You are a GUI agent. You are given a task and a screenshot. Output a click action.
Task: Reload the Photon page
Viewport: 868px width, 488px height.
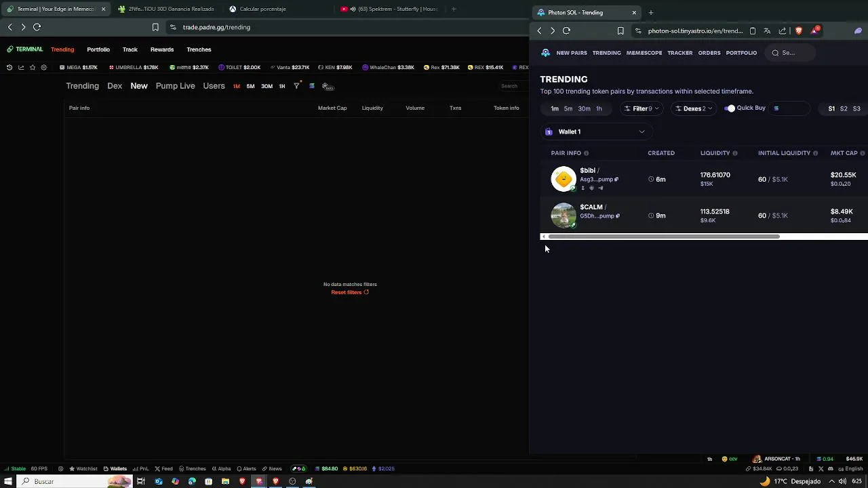pyautogui.click(x=566, y=30)
